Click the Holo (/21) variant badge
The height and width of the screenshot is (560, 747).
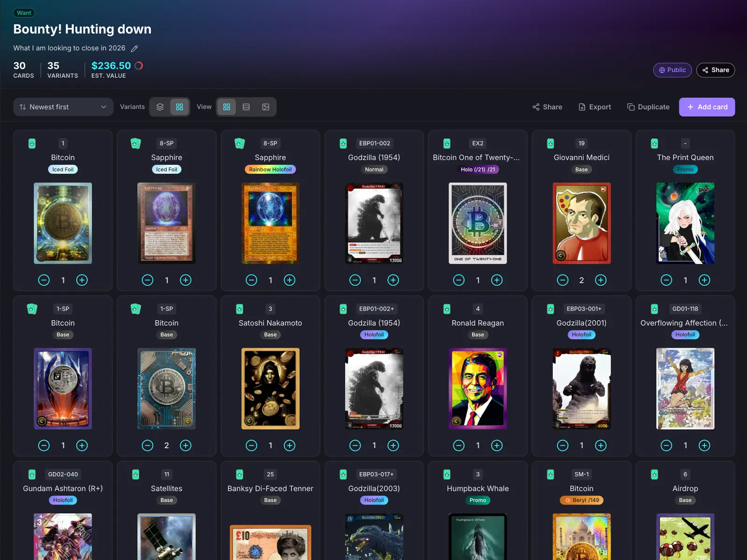[478, 169]
